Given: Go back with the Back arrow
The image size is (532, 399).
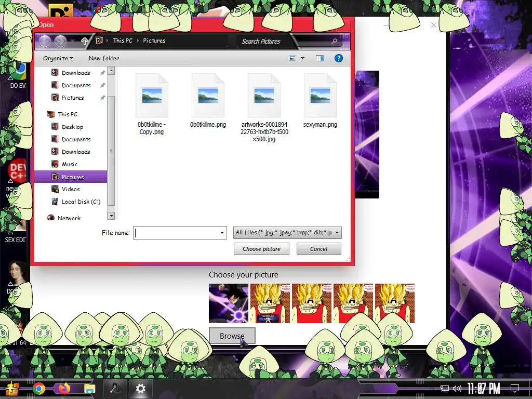Looking at the screenshot, I should pyautogui.click(x=45, y=42).
